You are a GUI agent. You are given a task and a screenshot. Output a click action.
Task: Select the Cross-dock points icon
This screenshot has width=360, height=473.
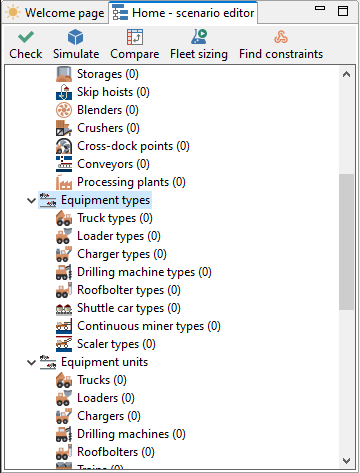pyautogui.click(x=64, y=146)
